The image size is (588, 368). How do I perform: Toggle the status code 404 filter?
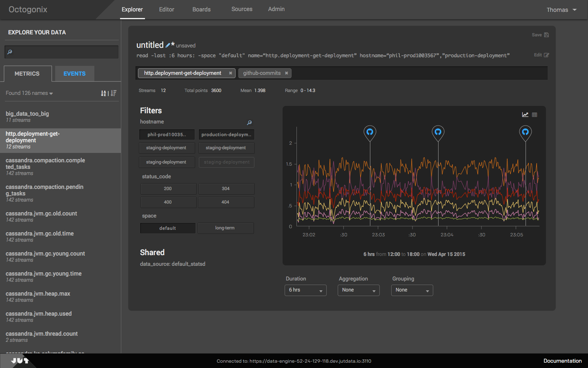tap(226, 202)
